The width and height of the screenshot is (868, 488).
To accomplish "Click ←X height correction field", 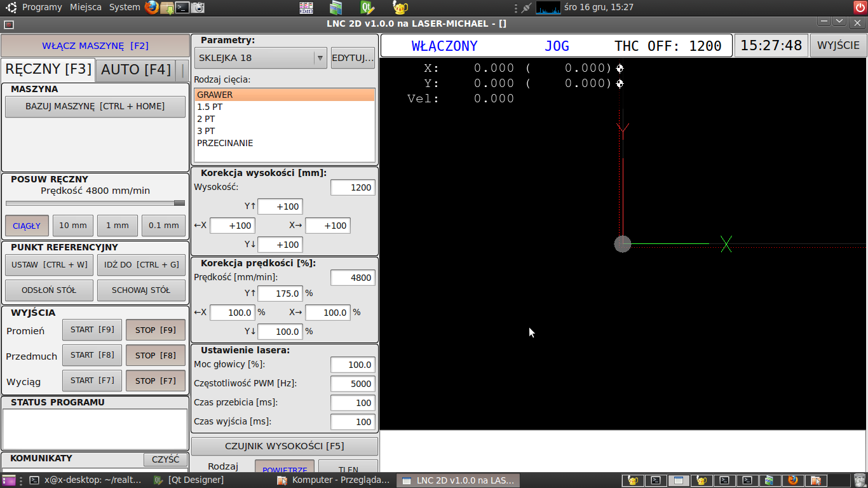I will pos(233,226).
